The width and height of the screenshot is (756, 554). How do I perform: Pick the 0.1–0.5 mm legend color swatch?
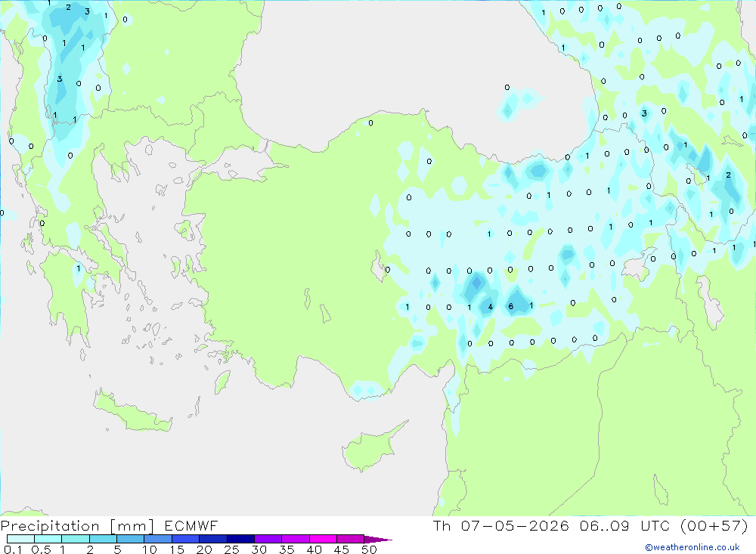click(20, 539)
